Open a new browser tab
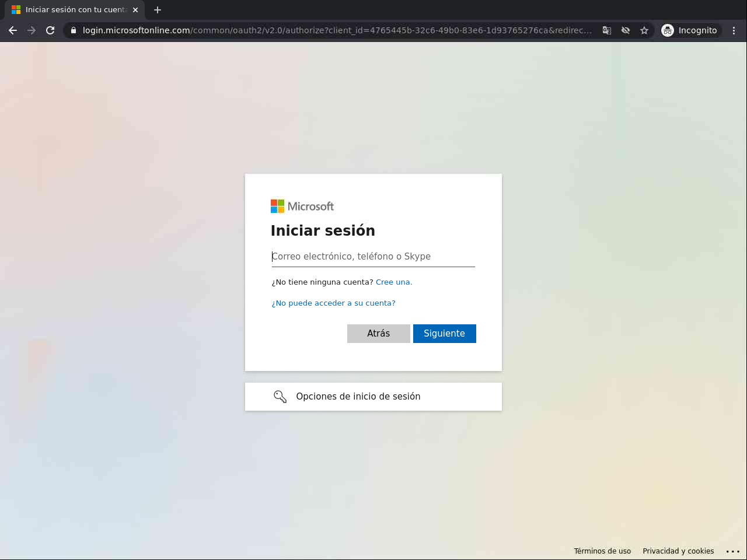Screen dimensions: 747x560 (157, 10)
